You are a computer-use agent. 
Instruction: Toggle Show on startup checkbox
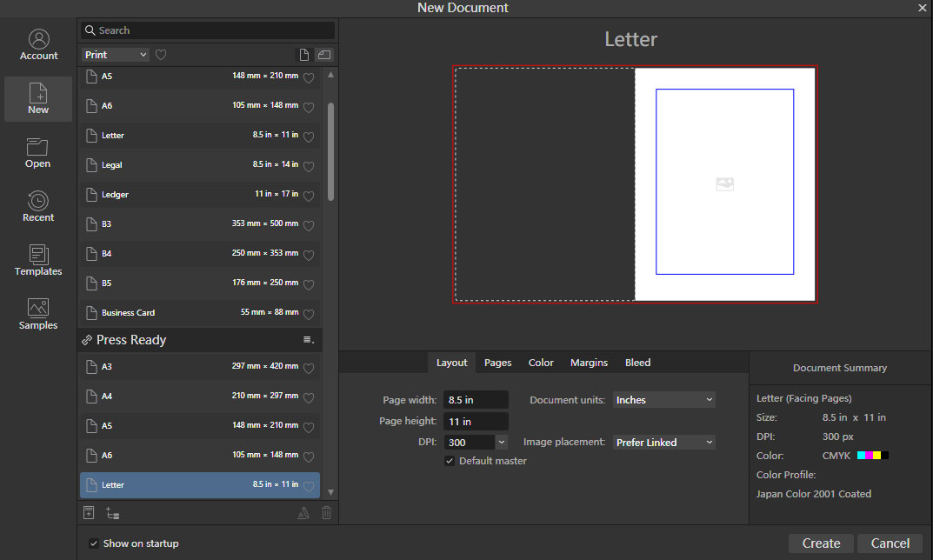coord(94,543)
